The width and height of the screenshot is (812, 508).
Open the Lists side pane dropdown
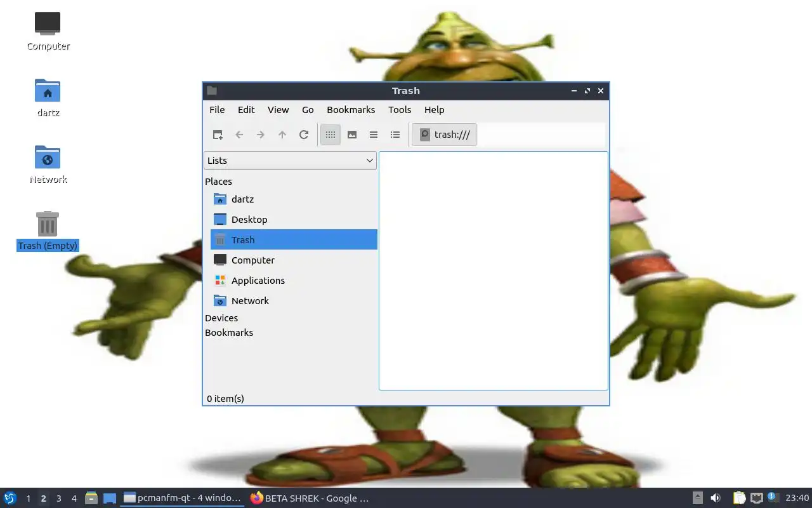point(290,161)
